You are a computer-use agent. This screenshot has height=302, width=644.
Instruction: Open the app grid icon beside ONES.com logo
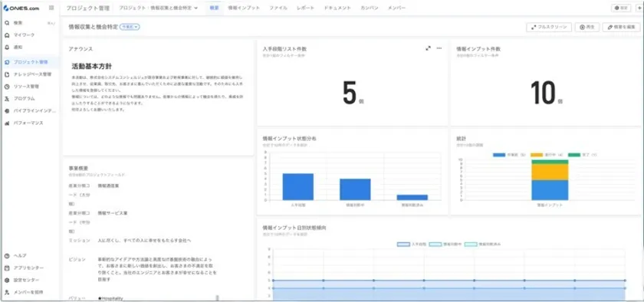(x=51, y=8)
